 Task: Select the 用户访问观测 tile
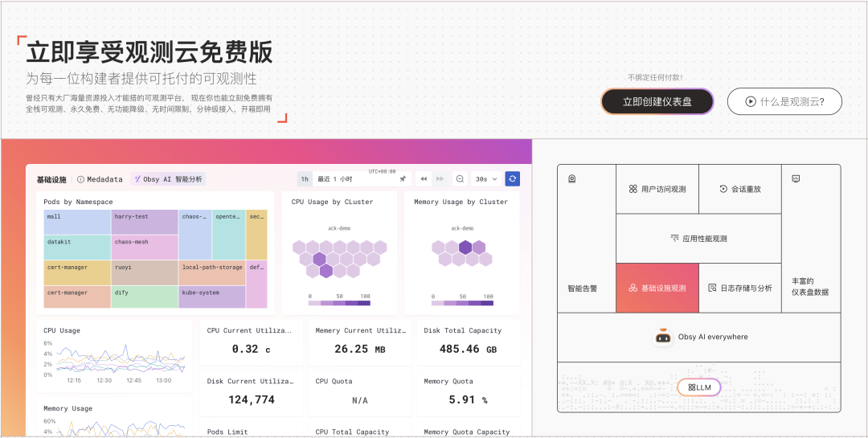pos(657,190)
